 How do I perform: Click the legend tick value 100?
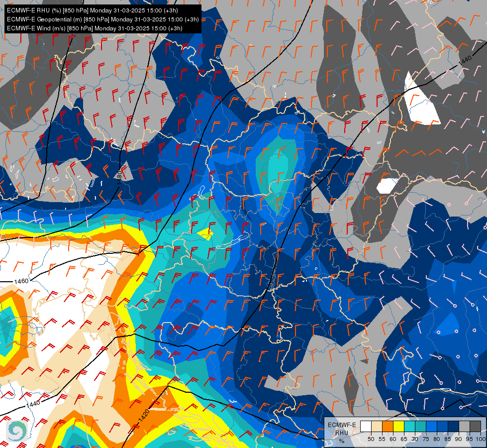[481, 440]
